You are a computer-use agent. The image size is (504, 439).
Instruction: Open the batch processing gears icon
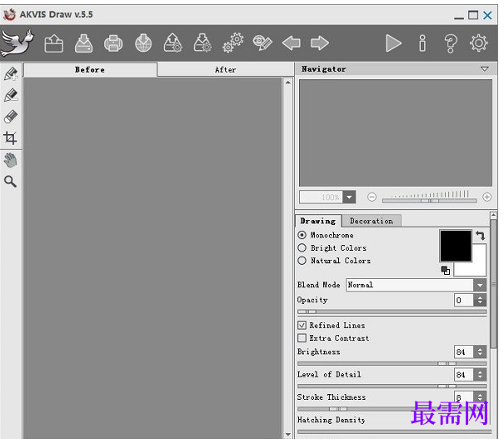pyautogui.click(x=232, y=42)
